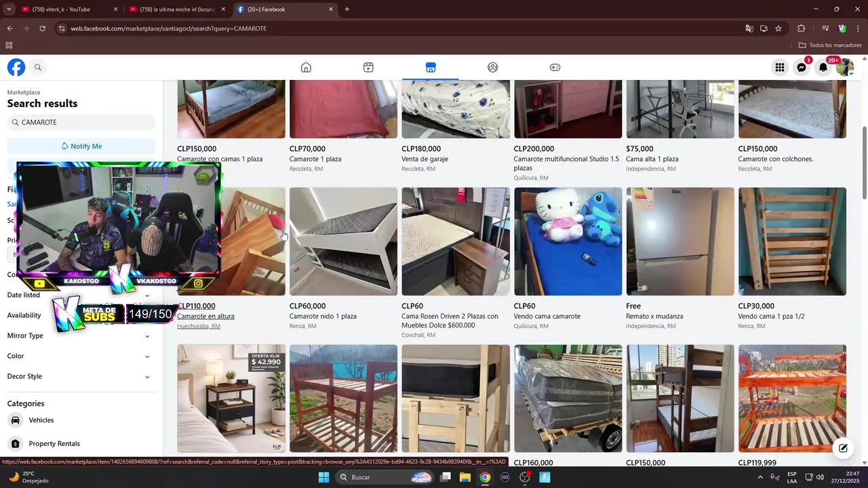This screenshot has height=488, width=868.
Task: Click the browser address bar URL
Action: (169, 28)
